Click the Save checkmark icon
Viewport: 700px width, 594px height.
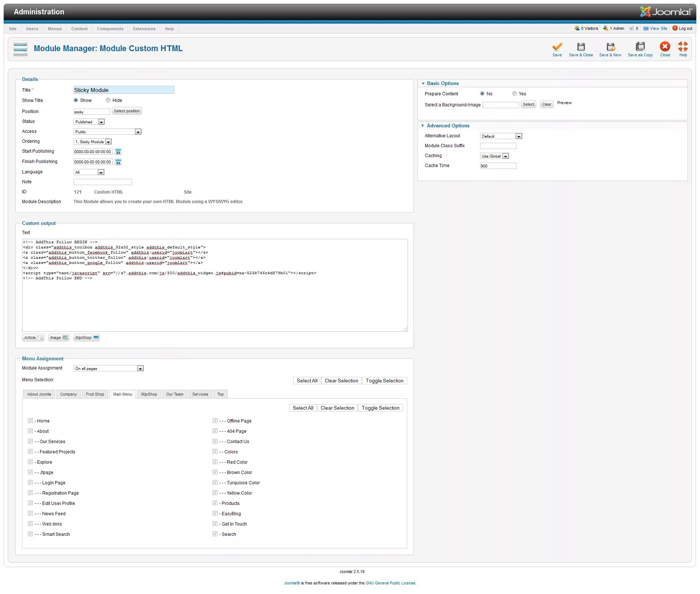pyautogui.click(x=557, y=47)
